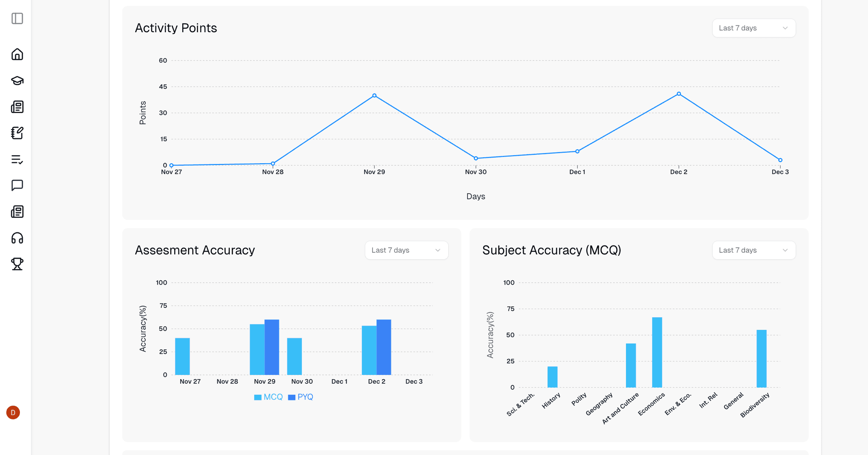Open the Activity Points date range dropdown
The width and height of the screenshot is (868, 455).
coord(754,28)
